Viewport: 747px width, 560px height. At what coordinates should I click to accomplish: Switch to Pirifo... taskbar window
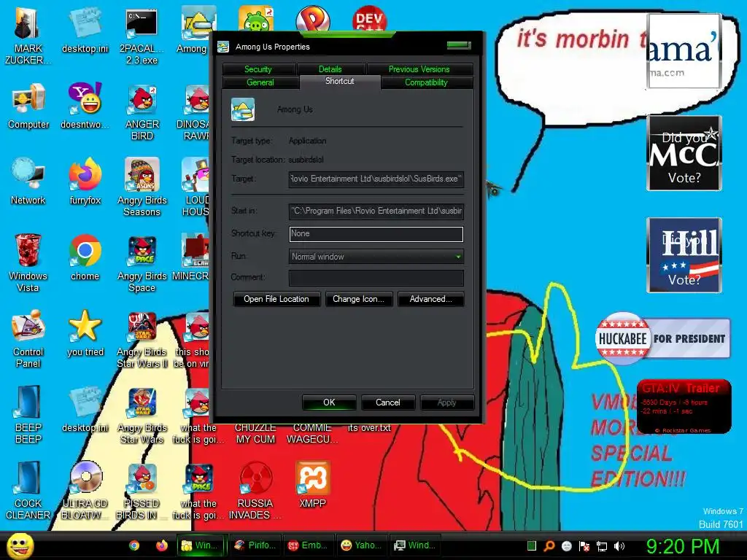pos(256,545)
